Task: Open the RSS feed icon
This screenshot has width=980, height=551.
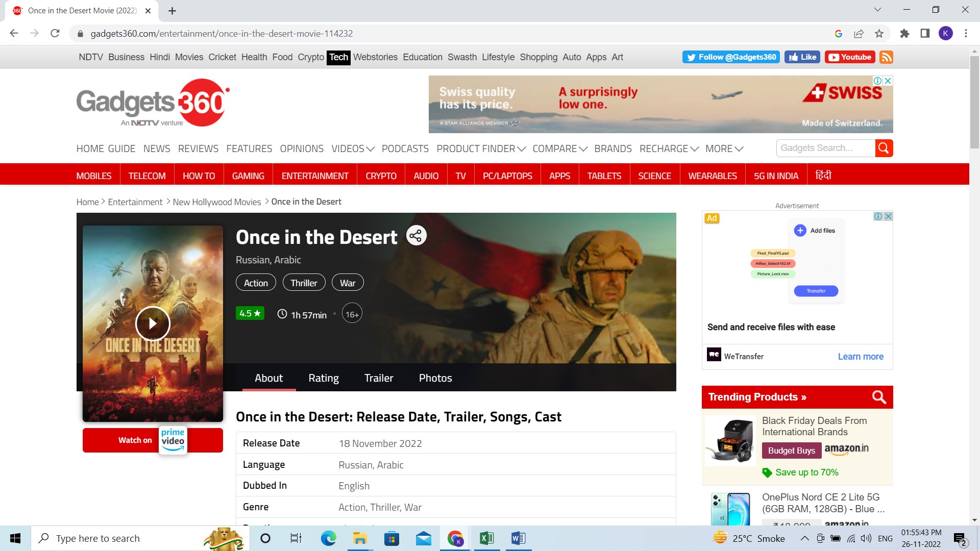Action: [x=887, y=57]
